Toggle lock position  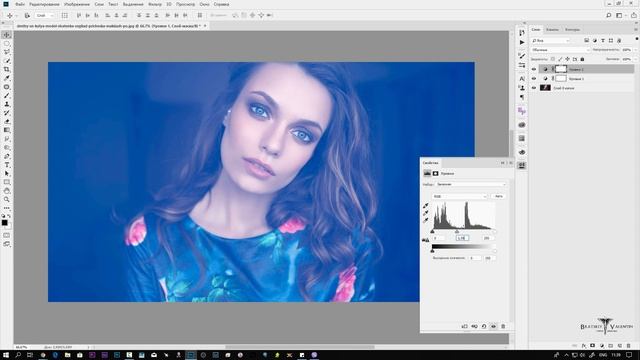[x=567, y=59]
